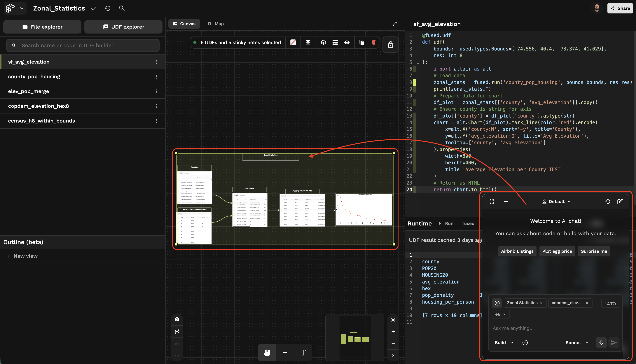Toggle the lock on selected canvas elements
Viewport: 636px width, 364px height.
391,44
